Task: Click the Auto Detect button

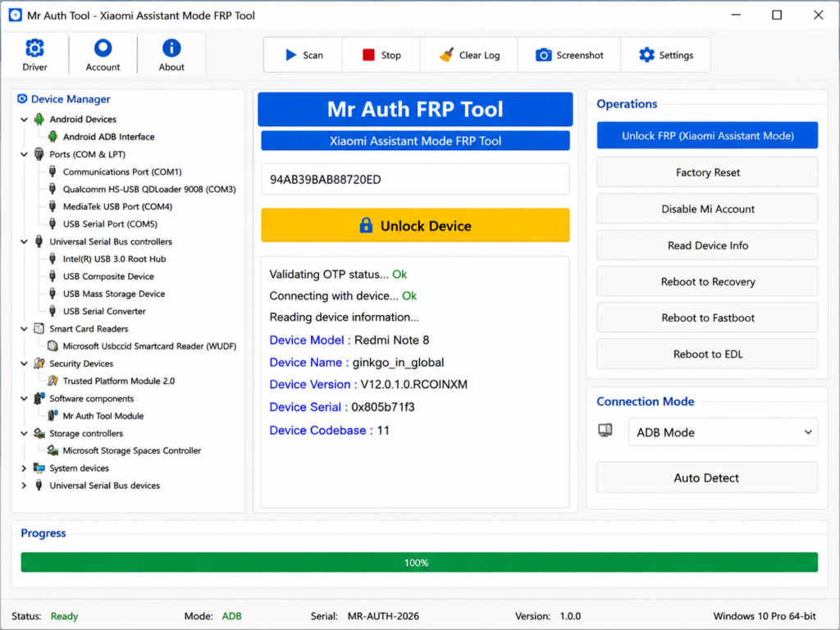Action: click(707, 477)
